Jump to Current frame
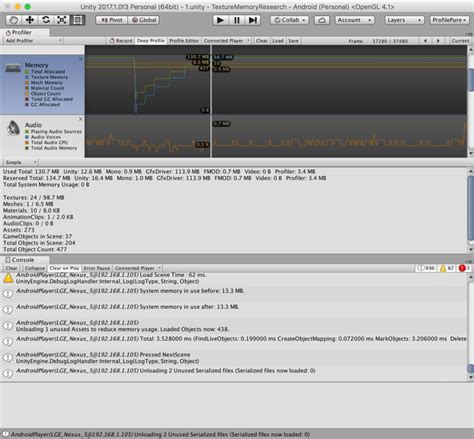The image size is (474, 439). point(460,41)
